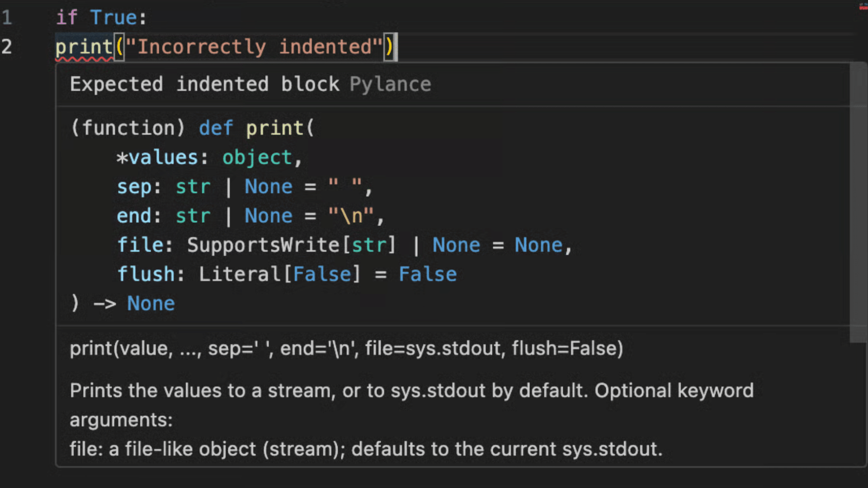The height and width of the screenshot is (488, 868).
Task: Click the '"\n"' default value
Action: pos(351,216)
